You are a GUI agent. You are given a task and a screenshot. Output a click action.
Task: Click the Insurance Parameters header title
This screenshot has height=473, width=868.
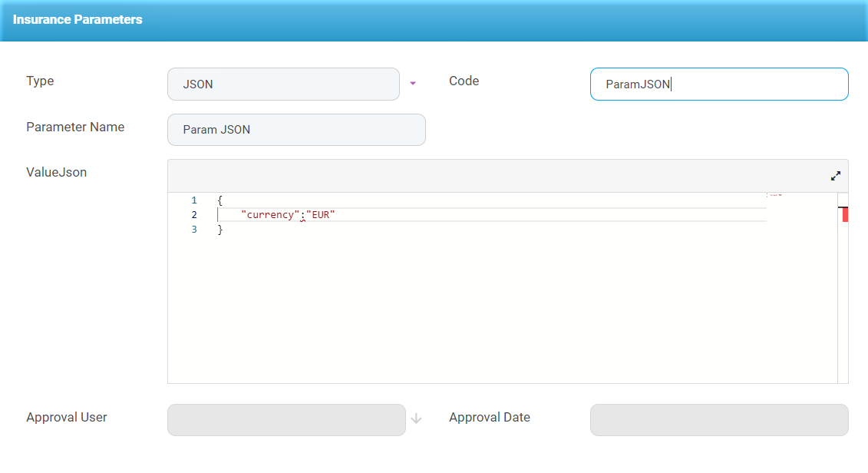(x=78, y=20)
